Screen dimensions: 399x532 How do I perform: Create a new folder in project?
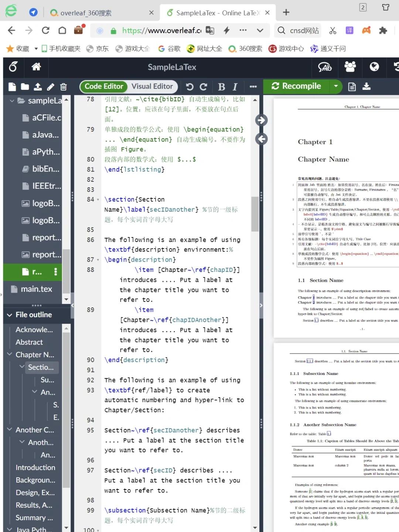pos(25,87)
